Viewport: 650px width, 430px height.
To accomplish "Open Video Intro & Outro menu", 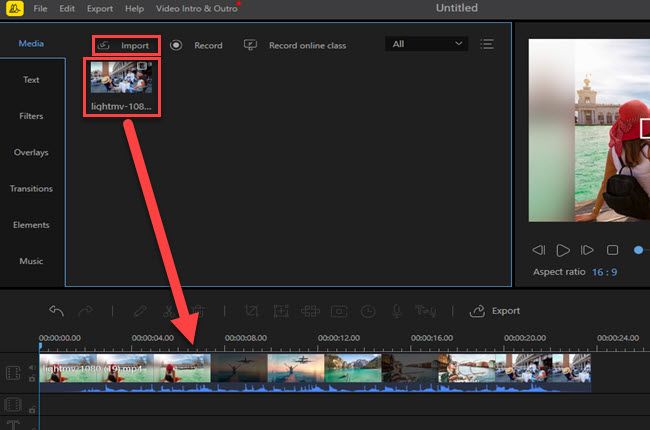I will coord(196,8).
